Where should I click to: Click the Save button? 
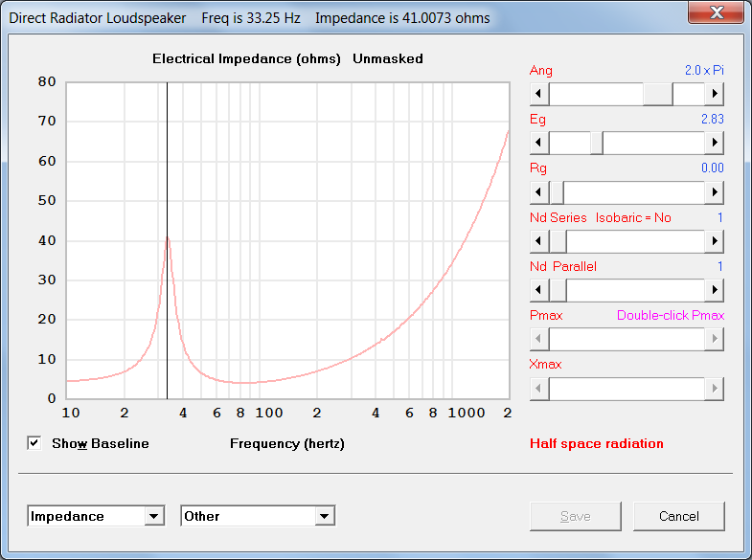[x=575, y=516]
